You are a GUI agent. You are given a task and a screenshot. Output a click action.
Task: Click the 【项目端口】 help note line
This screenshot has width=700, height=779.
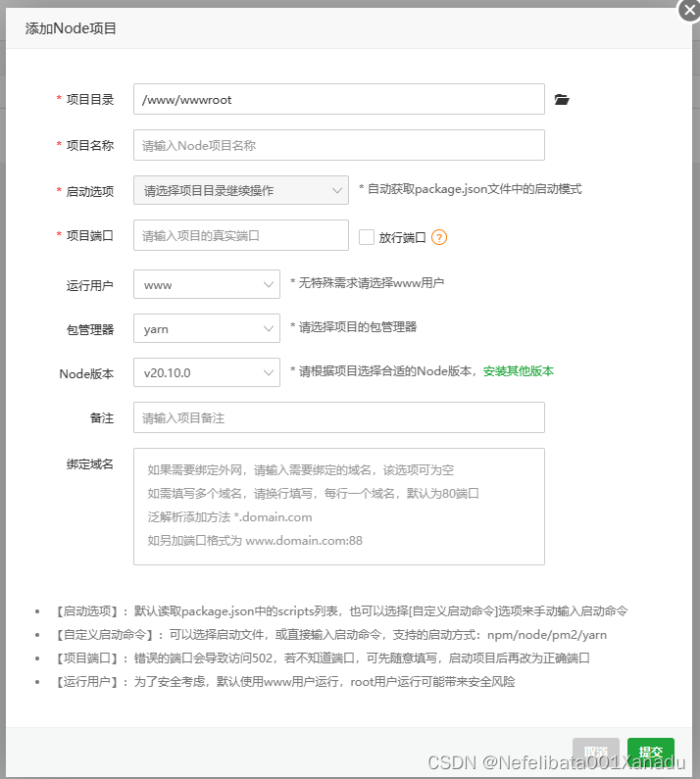(x=321, y=658)
